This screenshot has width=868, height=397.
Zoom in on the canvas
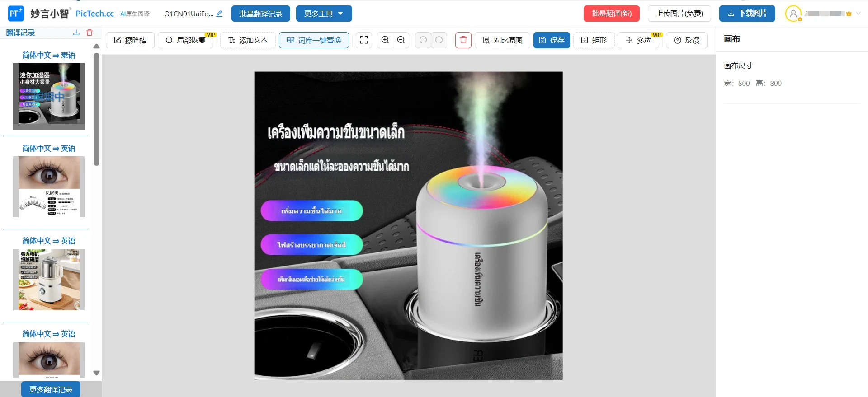click(385, 40)
